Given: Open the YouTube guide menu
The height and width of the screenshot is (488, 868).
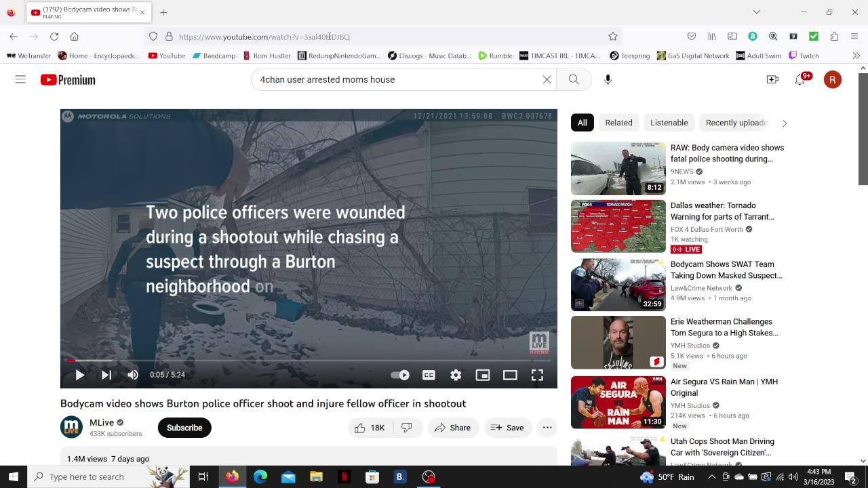Looking at the screenshot, I should point(20,79).
